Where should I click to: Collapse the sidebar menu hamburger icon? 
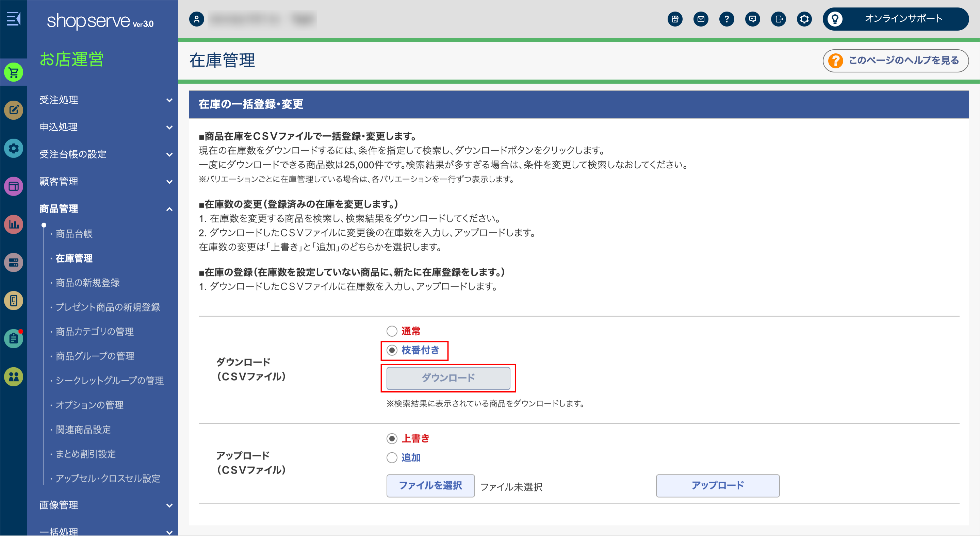(13, 18)
